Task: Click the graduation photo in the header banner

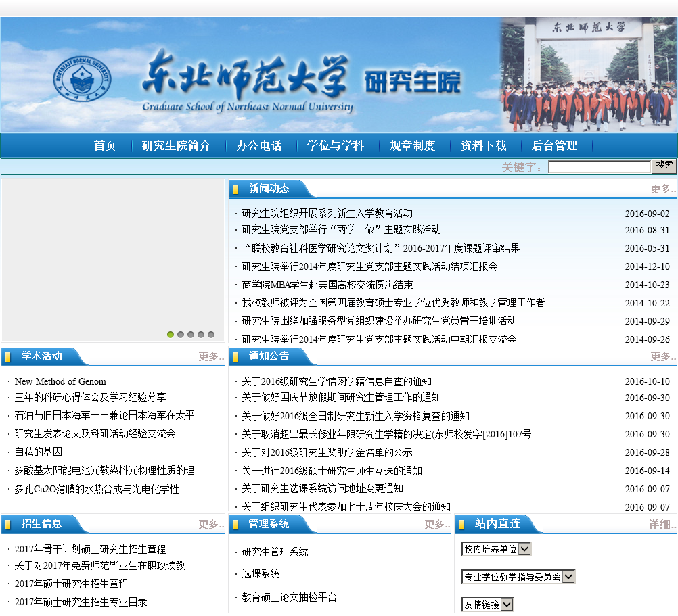Action: (x=589, y=74)
